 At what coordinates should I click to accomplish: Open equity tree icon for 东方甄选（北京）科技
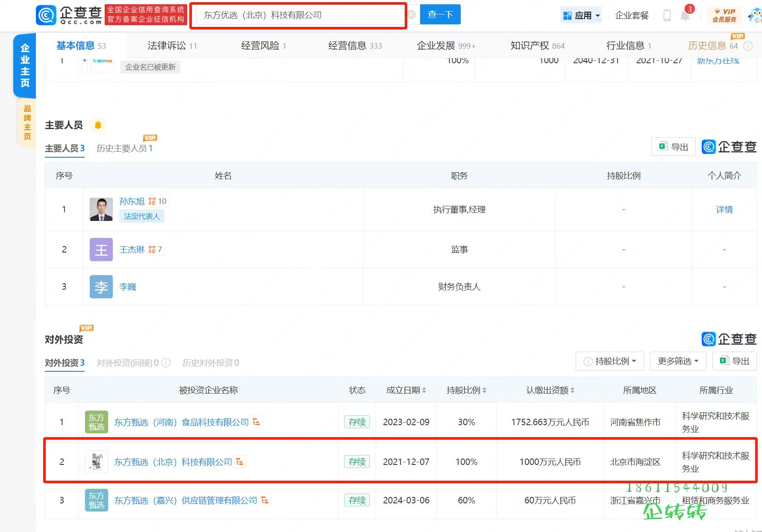(240, 461)
